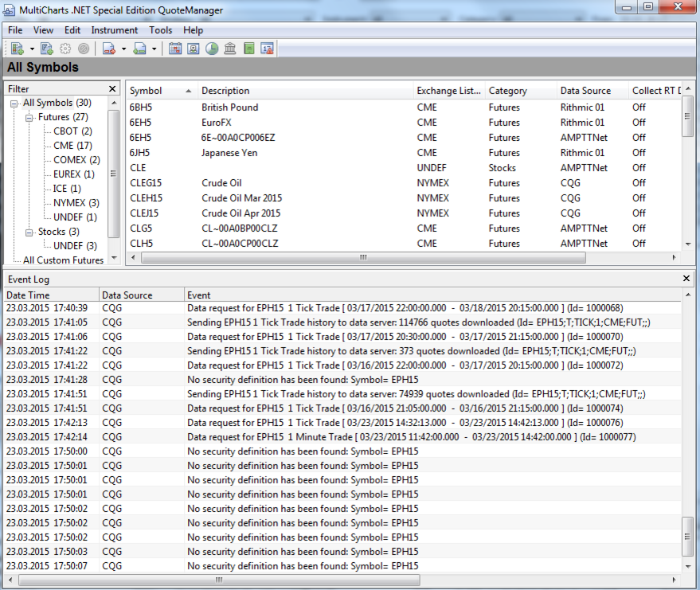Screen dimensions: 700x590
Task: Click the 373 quotes downloaded log entry
Action: (343, 351)
